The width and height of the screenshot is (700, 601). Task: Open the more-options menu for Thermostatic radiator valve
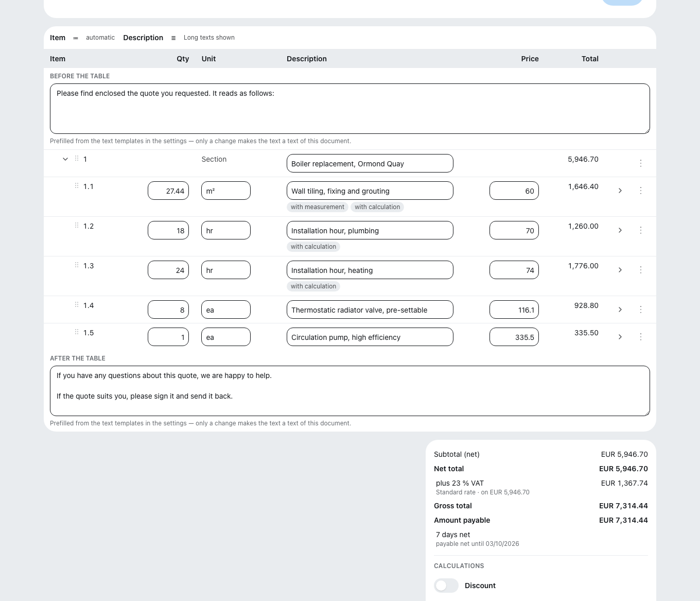coord(641,310)
